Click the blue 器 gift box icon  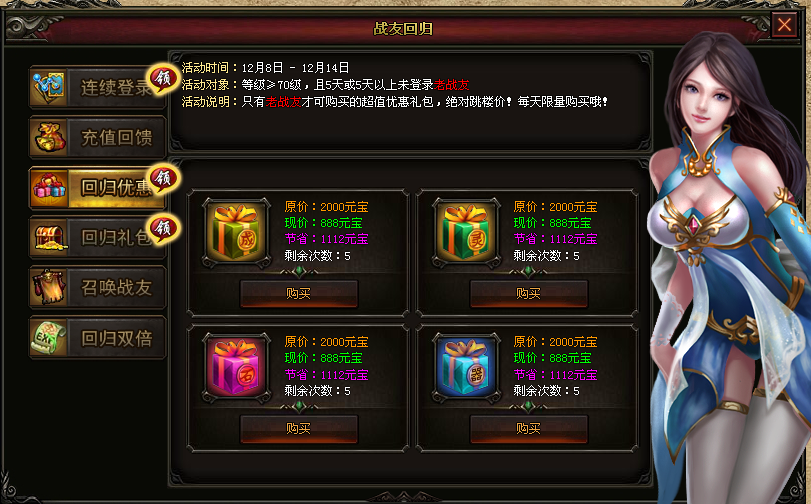tap(466, 367)
